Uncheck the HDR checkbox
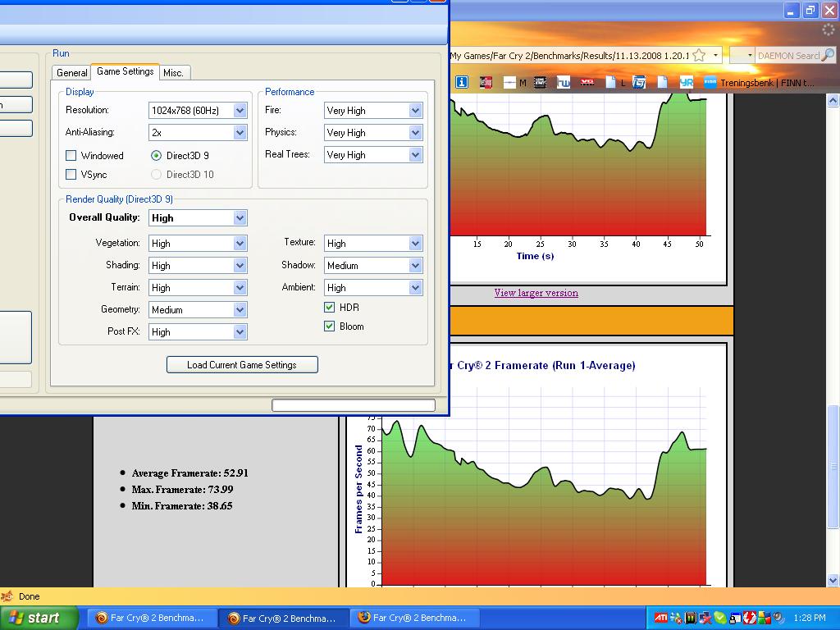This screenshot has height=630, width=840. pyautogui.click(x=330, y=308)
